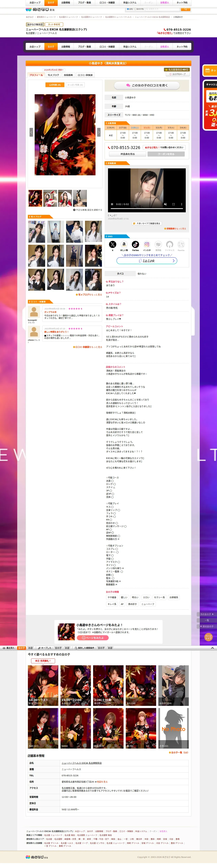217x868 pixels.
Task: Switch to the 口コミ・体験談 profile tab
Action: tap(85, 75)
